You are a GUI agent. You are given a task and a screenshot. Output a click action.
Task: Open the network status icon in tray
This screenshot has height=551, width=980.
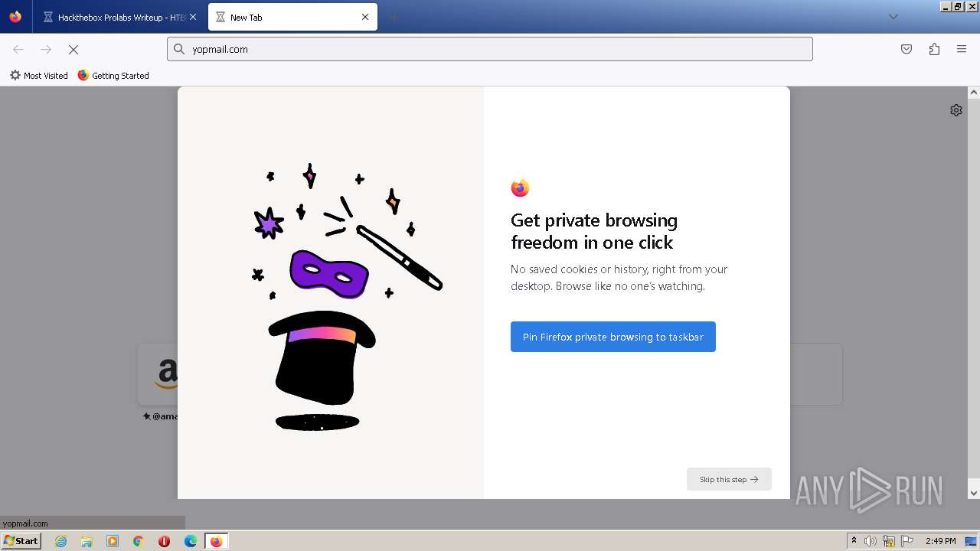889,541
